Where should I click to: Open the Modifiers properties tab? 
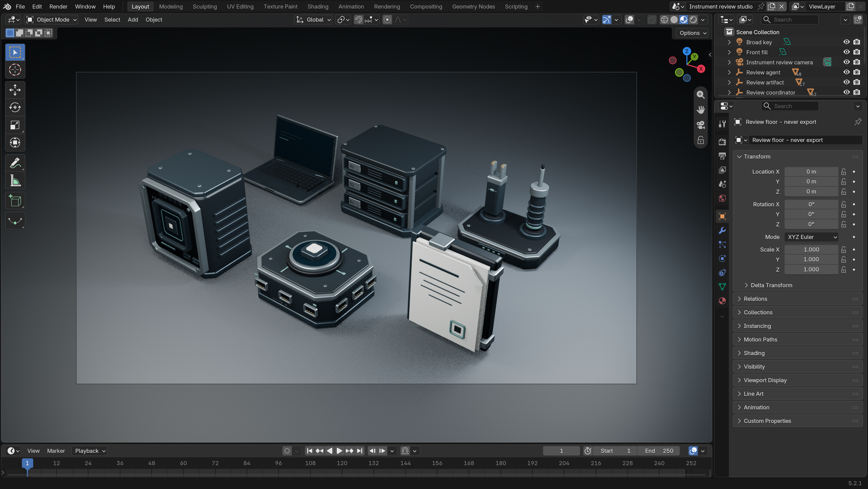[x=722, y=230]
